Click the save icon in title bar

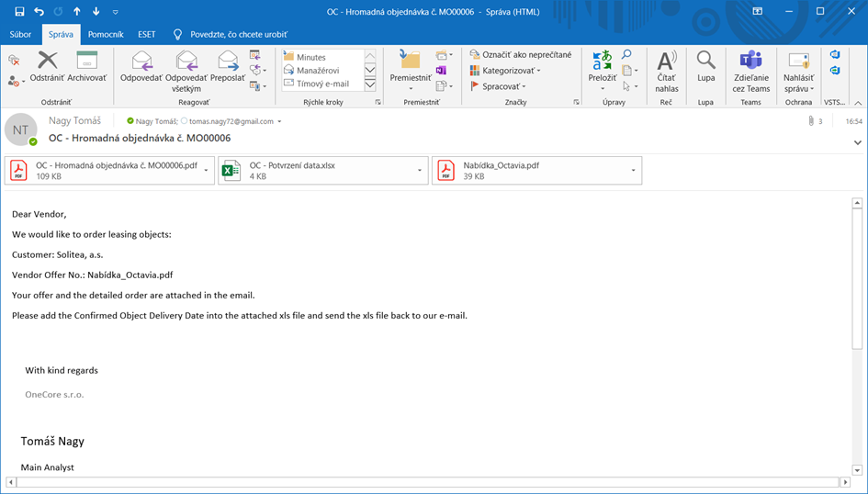(19, 11)
